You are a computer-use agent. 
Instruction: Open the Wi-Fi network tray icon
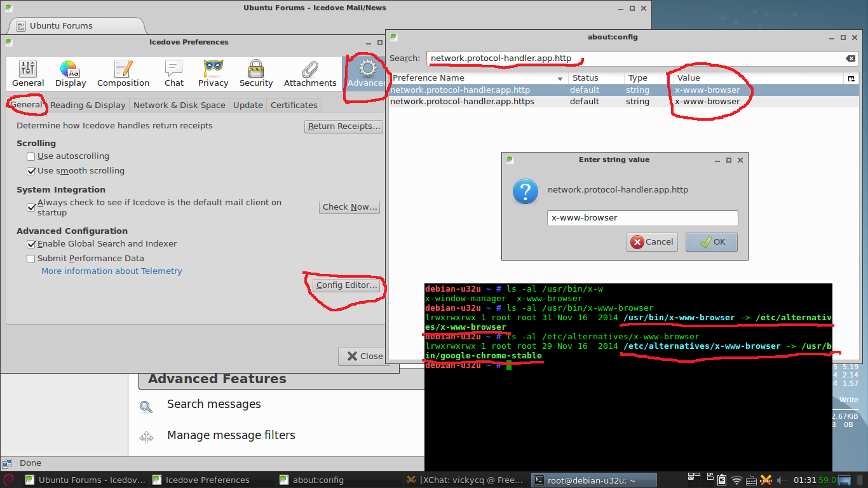tap(736, 480)
